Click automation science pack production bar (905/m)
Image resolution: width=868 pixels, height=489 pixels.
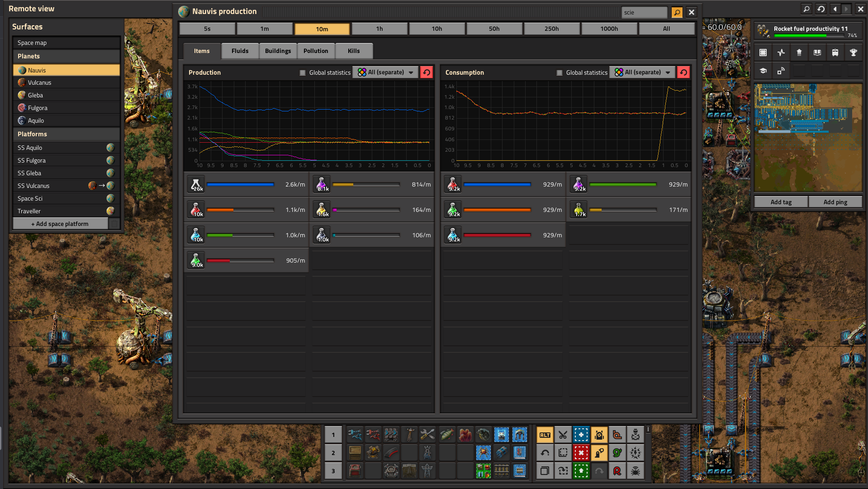[x=241, y=260]
